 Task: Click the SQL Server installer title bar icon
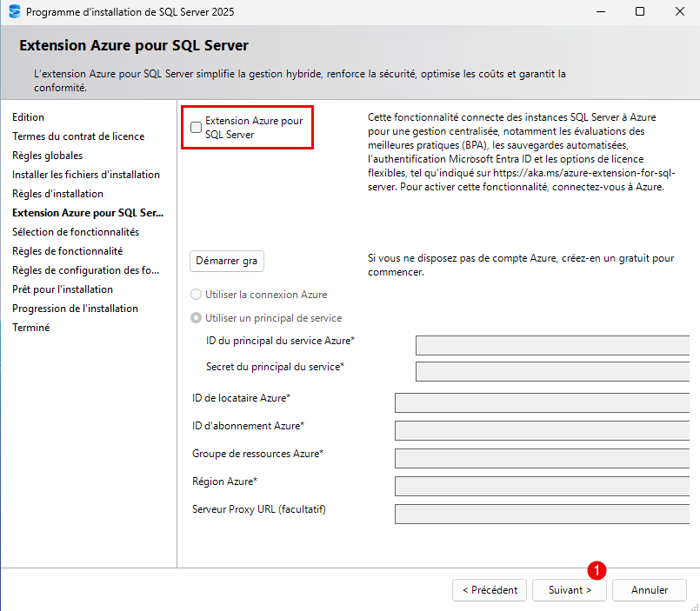pos(15,11)
